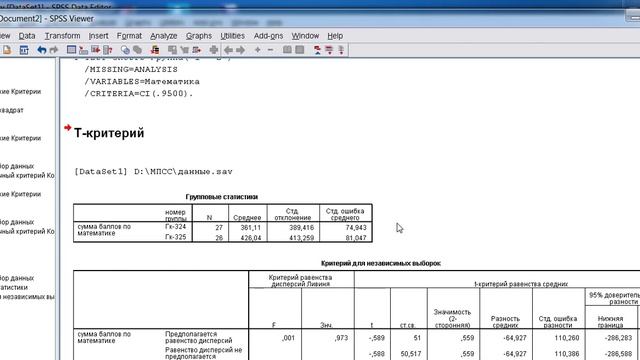
Task: Click the Redo arrow in the toolbar
Action: 54,50
